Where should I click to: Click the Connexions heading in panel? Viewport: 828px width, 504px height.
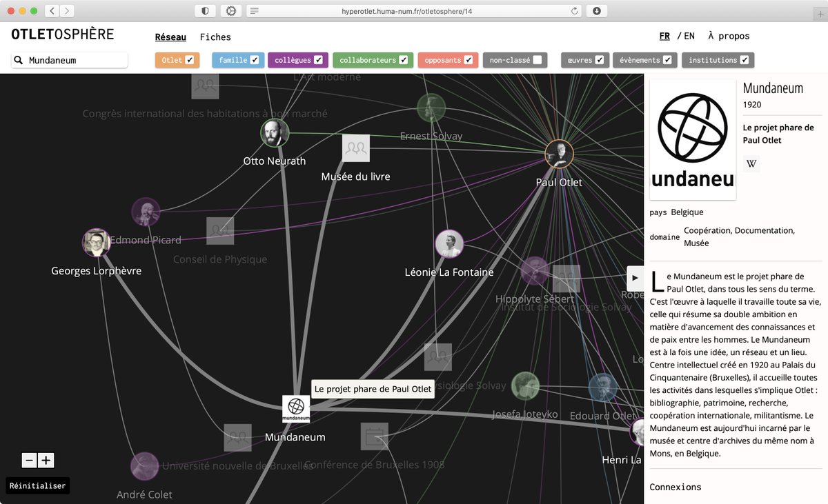[x=676, y=487]
